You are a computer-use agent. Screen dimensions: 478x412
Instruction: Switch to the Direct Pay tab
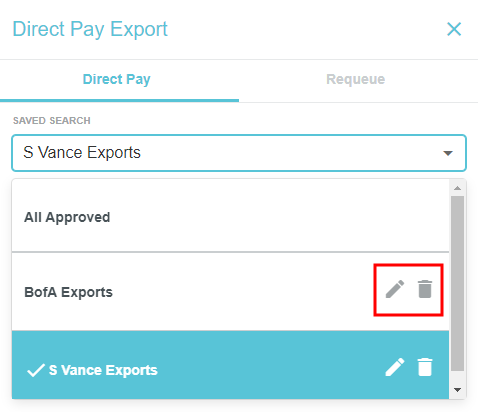point(117,79)
